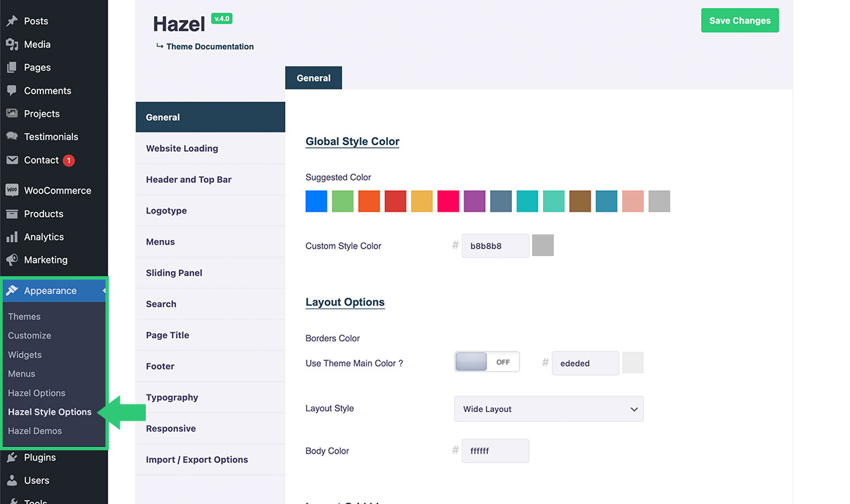Click the Posts pushpin icon
This screenshot has height=504, width=850.
point(12,21)
